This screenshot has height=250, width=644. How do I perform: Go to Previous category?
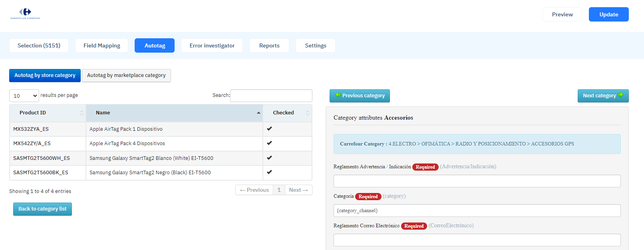360,96
